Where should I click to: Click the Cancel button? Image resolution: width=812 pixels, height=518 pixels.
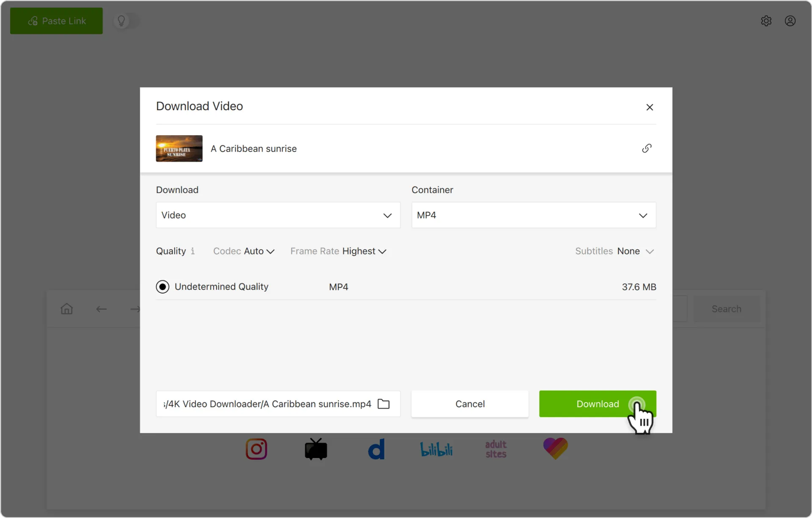click(469, 404)
